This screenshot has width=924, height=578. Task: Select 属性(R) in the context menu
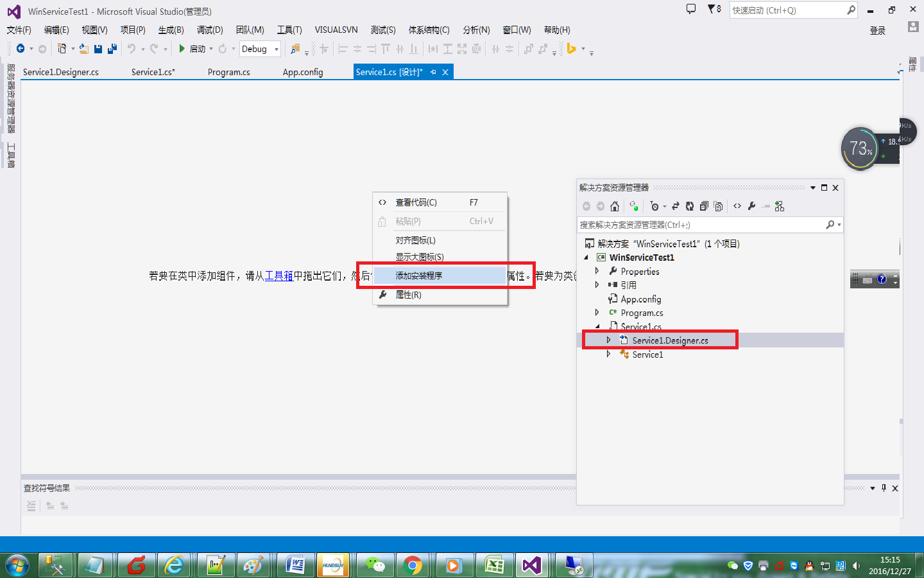point(440,295)
